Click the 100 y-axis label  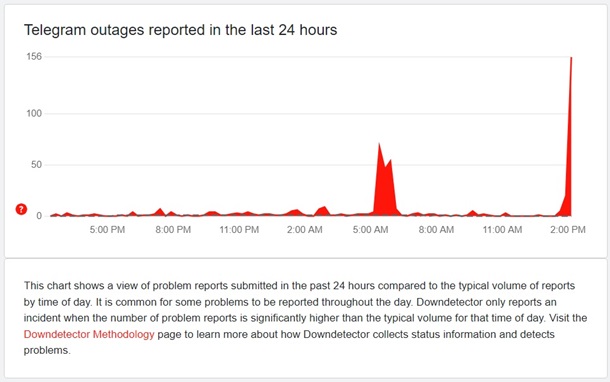coord(34,114)
